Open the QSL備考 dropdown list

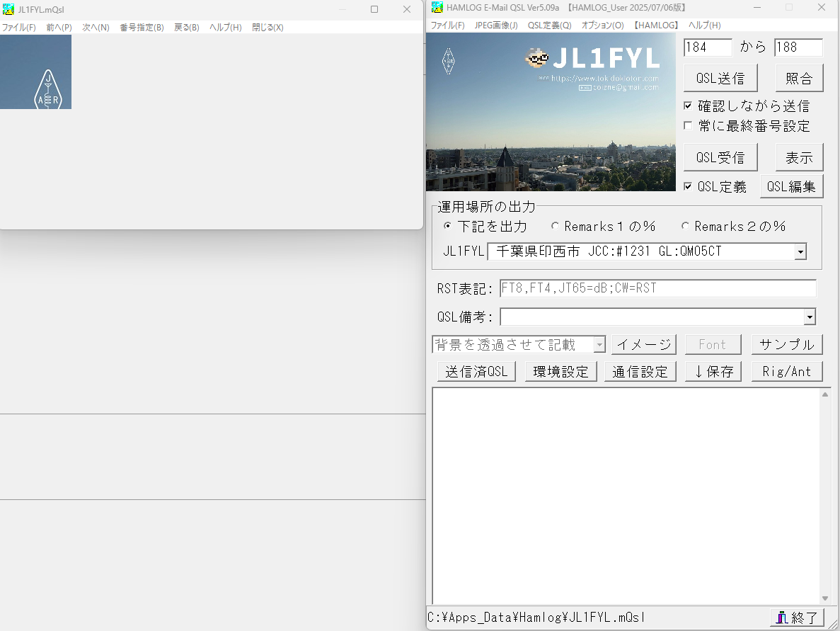click(x=810, y=317)
